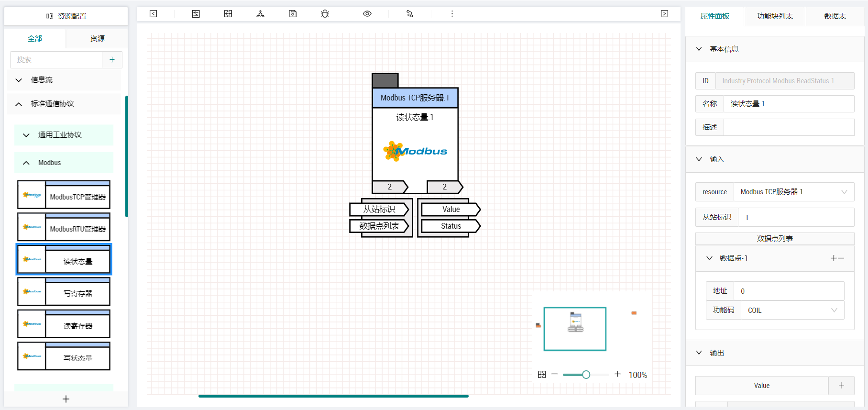The height and width of the screenshot is (410, 868).
Task: Click the 数据点列表 header
Action: pyautogui.click(x=775, y=239)
